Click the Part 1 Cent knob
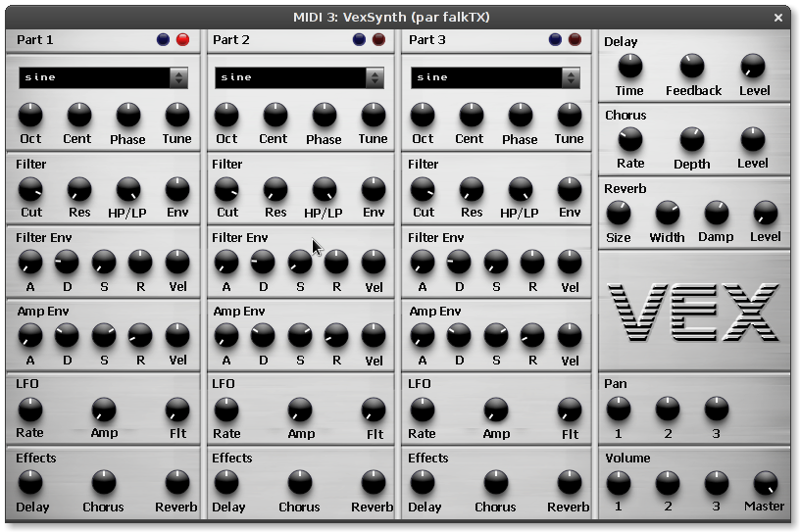Image resolution: width=800 pixels, height=532 pixels. tap(79, 115)
